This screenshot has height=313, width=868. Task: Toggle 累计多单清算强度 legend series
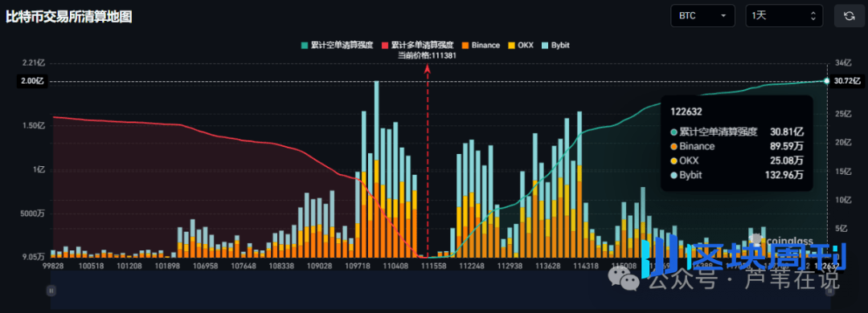tap(418, 46)
